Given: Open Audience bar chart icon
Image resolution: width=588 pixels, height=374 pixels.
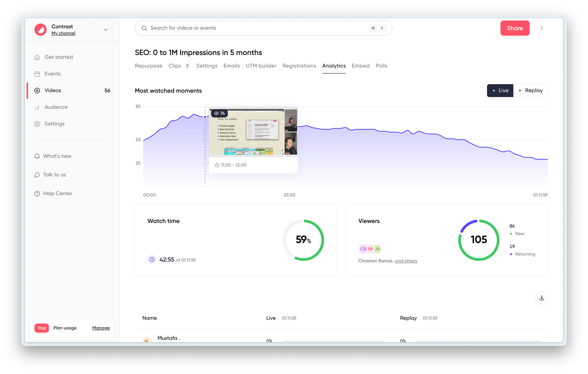Looking at the screenshot, I should (x=37, y=107).
